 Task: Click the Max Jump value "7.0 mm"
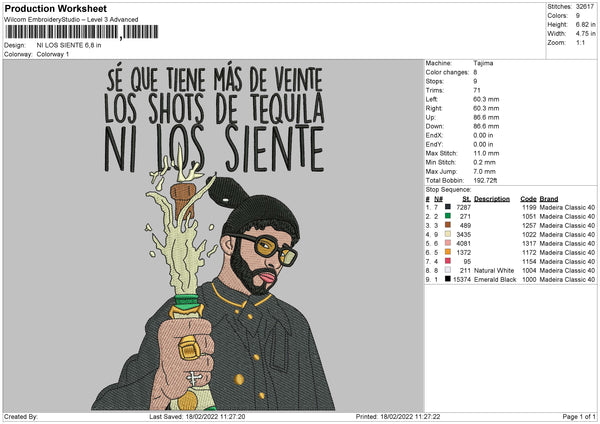(484, 171)
